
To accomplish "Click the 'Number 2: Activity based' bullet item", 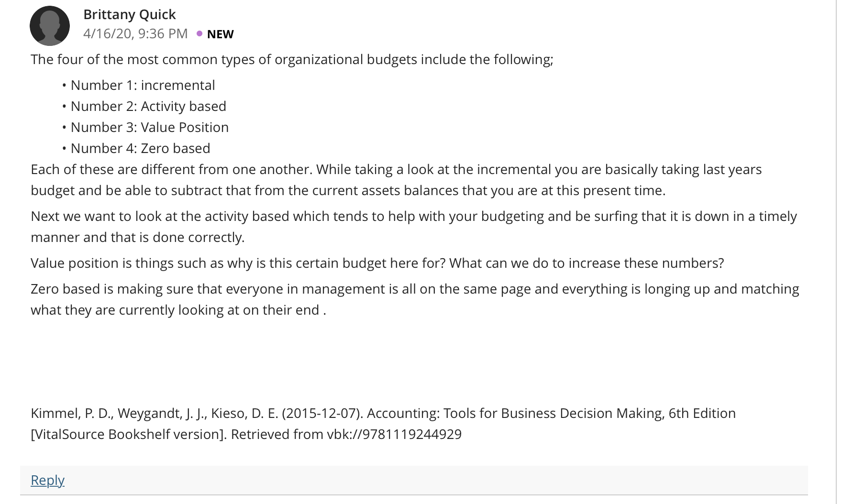I will click(148, 106).
